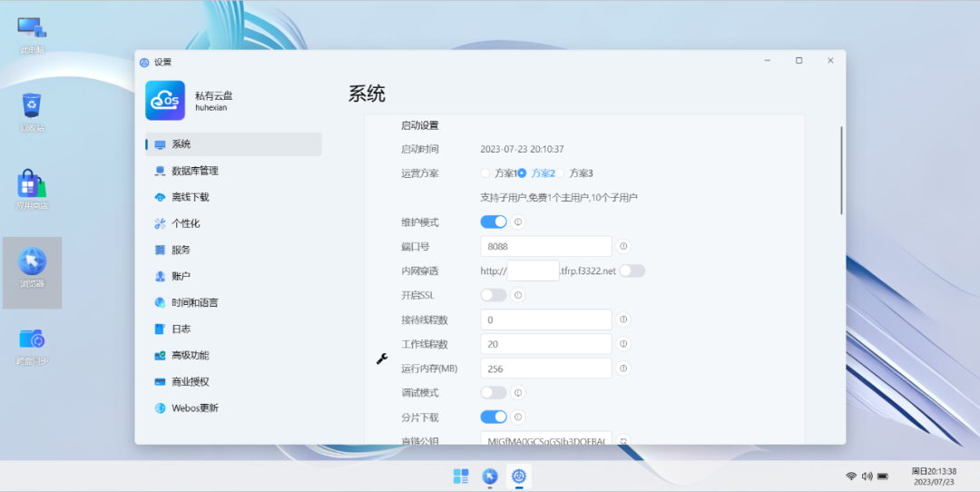This screenshot has width=980, height=492.
Task: Click the 私有云盘 cloud logo avatar
Action: (x=165, y=101)
